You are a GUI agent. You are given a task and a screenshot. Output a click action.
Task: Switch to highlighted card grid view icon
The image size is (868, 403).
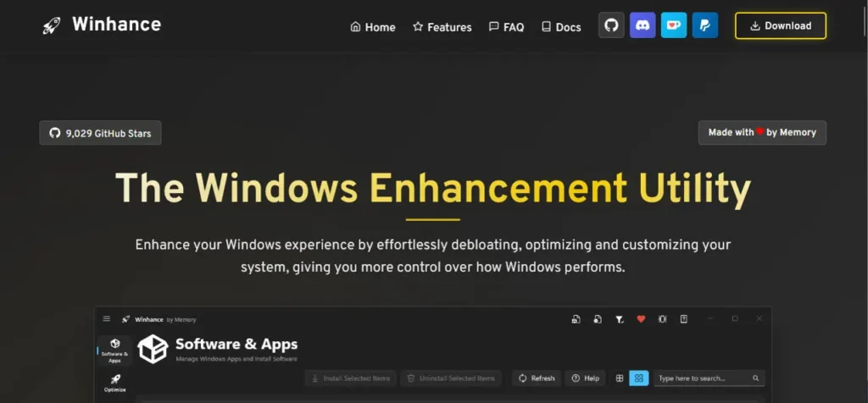(639, 378)
